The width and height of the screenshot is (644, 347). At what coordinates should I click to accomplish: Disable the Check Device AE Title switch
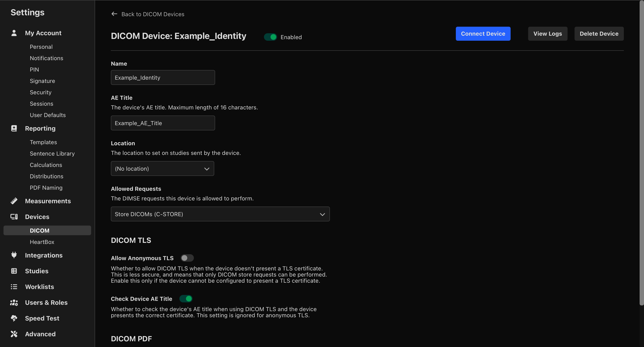(x=186, y=299)
